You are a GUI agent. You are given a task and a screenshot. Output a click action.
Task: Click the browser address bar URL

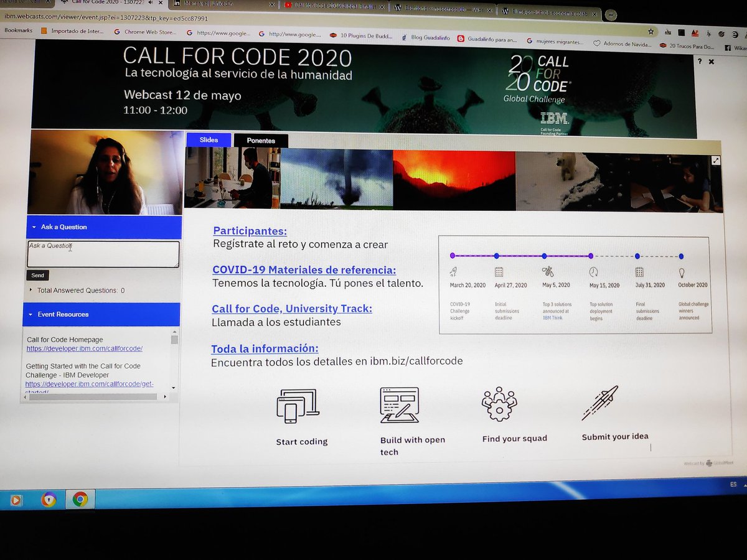coord(106,18)
